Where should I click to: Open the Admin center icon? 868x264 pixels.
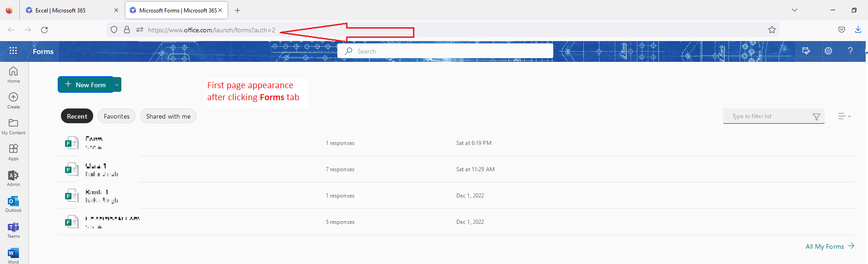(x=13, y=178)
